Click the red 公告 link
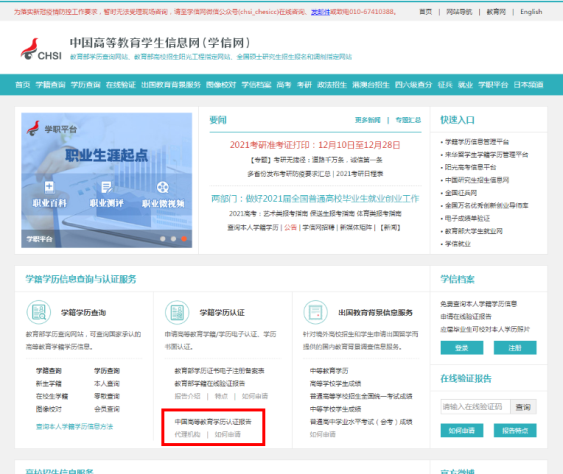Image resolution: width=563 pixels, height=474 pixels. (x=290, y=227)
